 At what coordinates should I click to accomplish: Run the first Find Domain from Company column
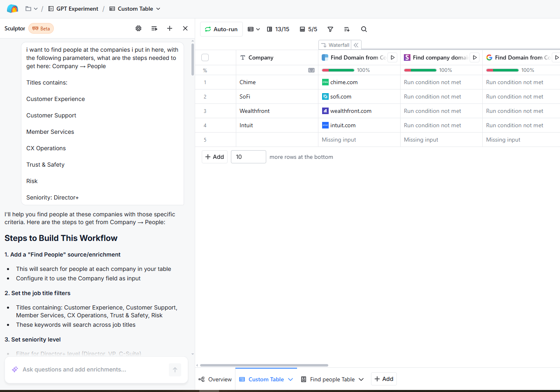[392, 57]
